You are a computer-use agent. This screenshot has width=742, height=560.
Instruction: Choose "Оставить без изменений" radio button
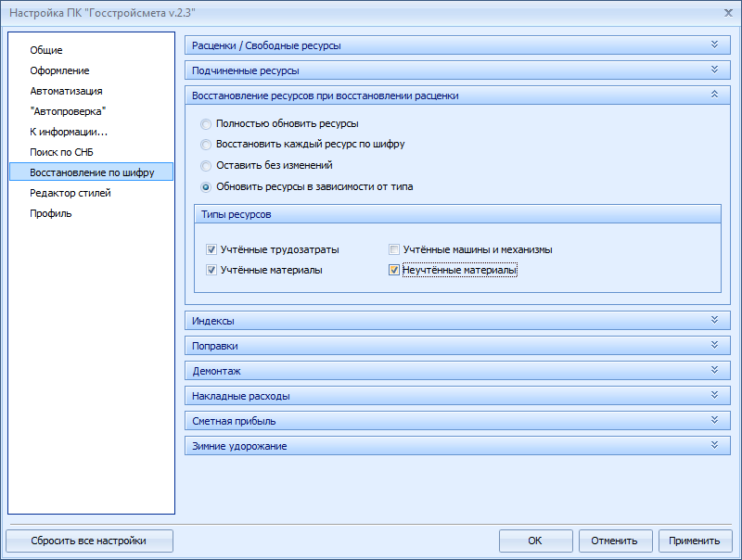pyautogui.click(x=205, y=166)
